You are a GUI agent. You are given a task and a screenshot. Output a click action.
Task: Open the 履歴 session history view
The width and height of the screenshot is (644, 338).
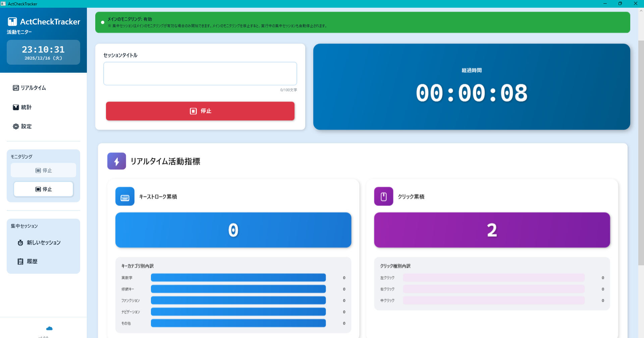(33, 261)
